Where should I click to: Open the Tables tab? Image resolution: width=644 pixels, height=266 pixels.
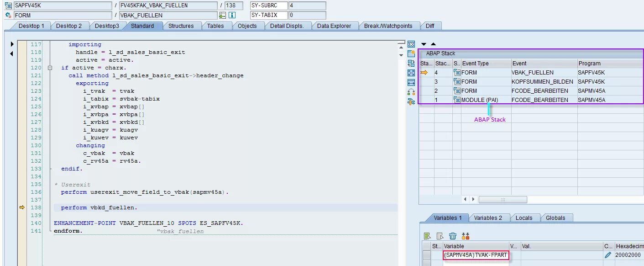coord(215,26)
